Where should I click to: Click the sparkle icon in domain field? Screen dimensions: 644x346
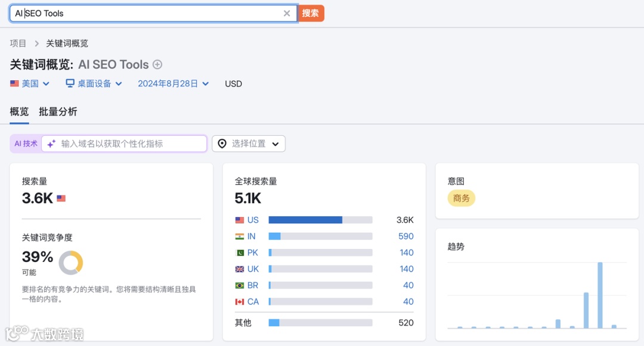click(x=51, y=144)
